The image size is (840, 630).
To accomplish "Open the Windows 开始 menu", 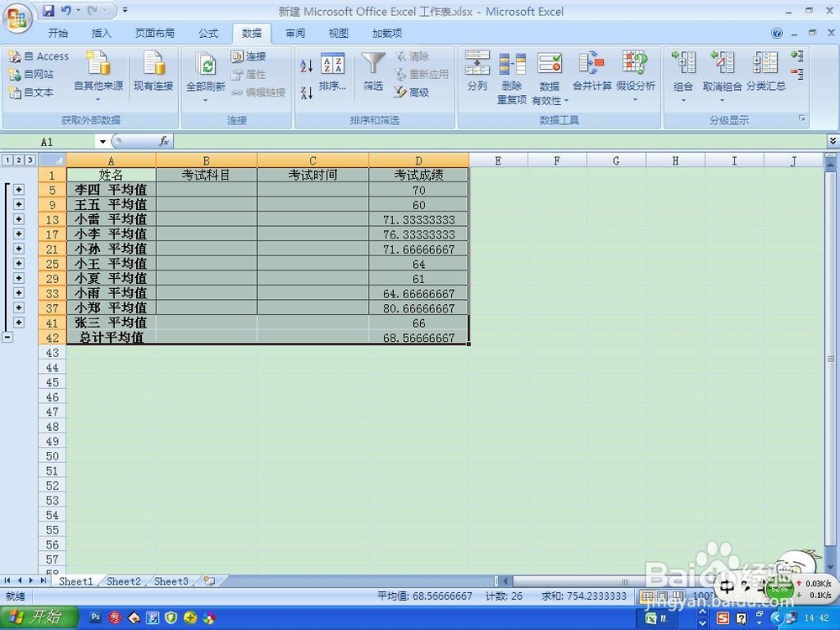I will pos(38,617).
